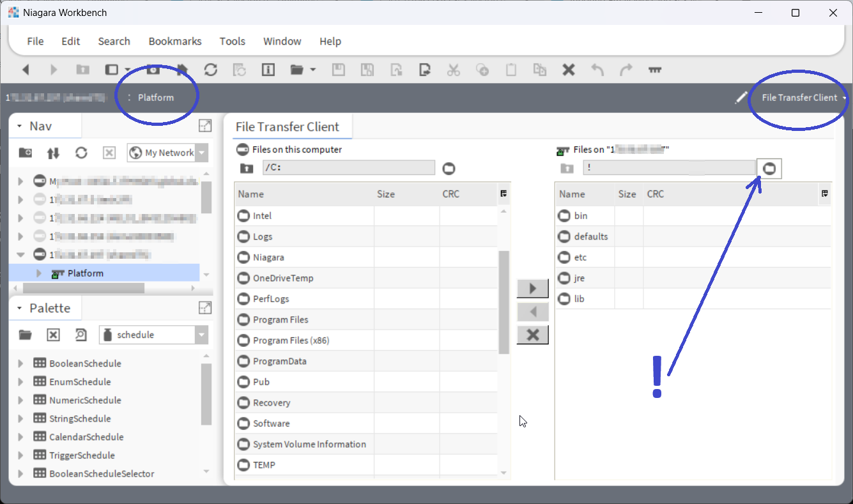
Task: Collapse the Nav panel title arrow
Action: pyautogui.click(x=20, y=126)
